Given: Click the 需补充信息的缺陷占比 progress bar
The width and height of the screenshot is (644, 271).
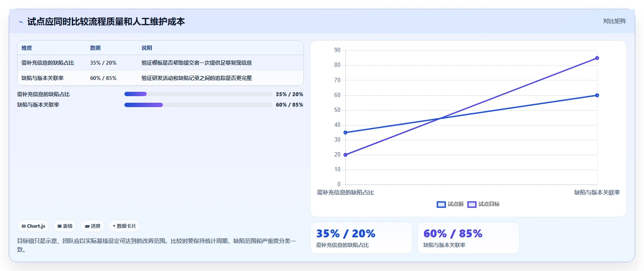Looking at the screenshot, I should pyautogui.click(x=198, y=94).
